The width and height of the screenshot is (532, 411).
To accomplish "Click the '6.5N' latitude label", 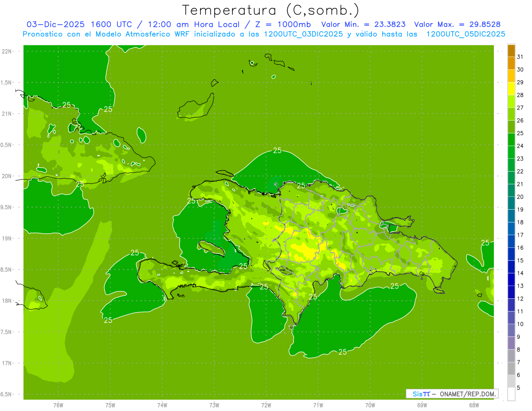I will (7, 394).
